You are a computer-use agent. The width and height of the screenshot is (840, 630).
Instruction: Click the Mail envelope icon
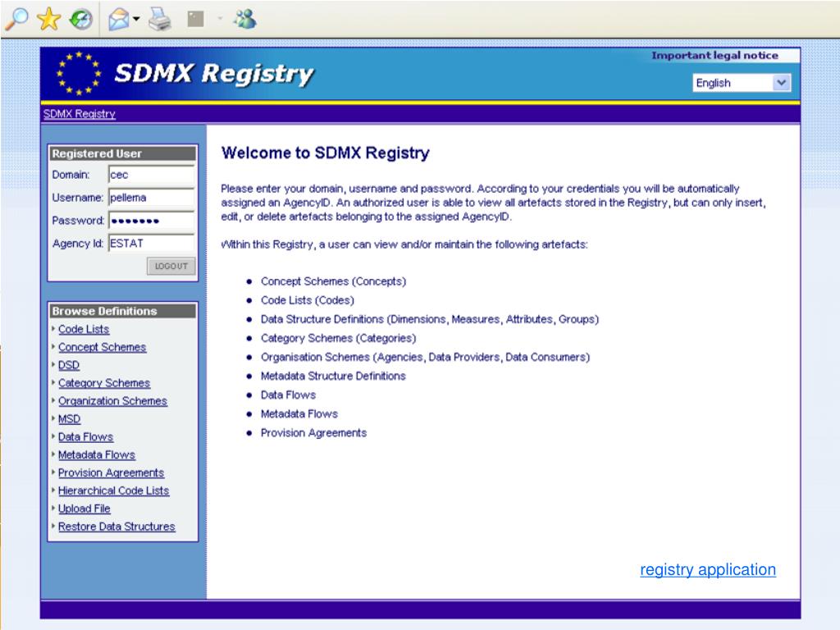pos(118,20)
